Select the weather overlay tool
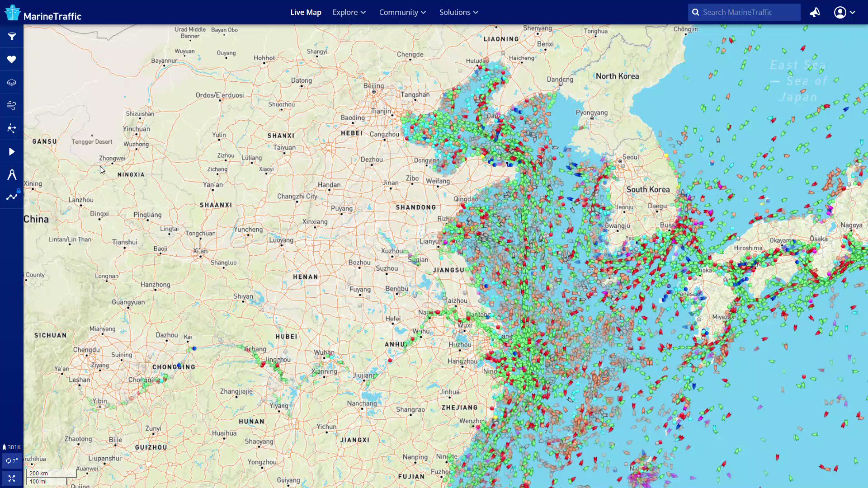Image resolution: width=868 pixels, height=488 pixels. coord(12,105)
